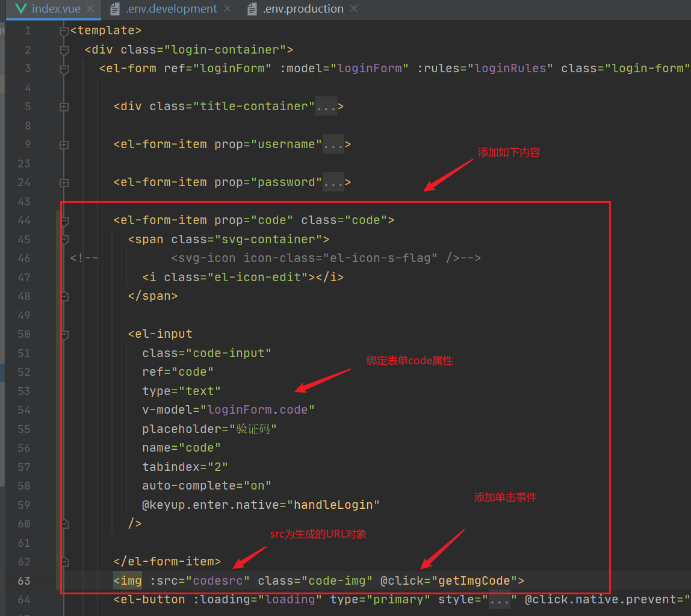Click the Vue file icon on index.vue tab

coord(20,9)
